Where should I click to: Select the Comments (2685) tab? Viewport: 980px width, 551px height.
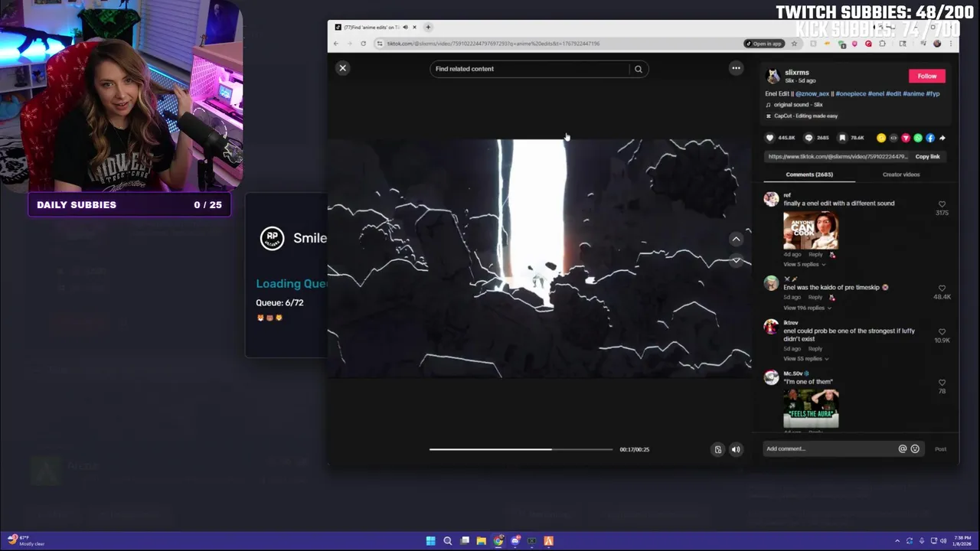[809, 174]
